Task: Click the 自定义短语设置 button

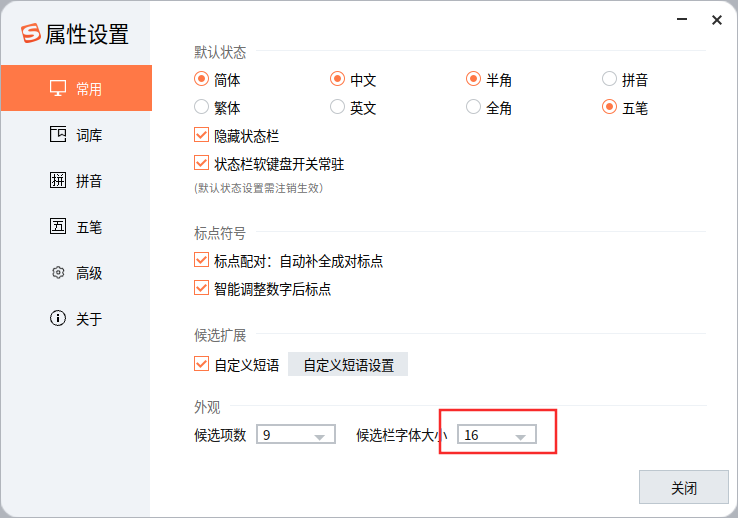Action: tap(348, 365)
